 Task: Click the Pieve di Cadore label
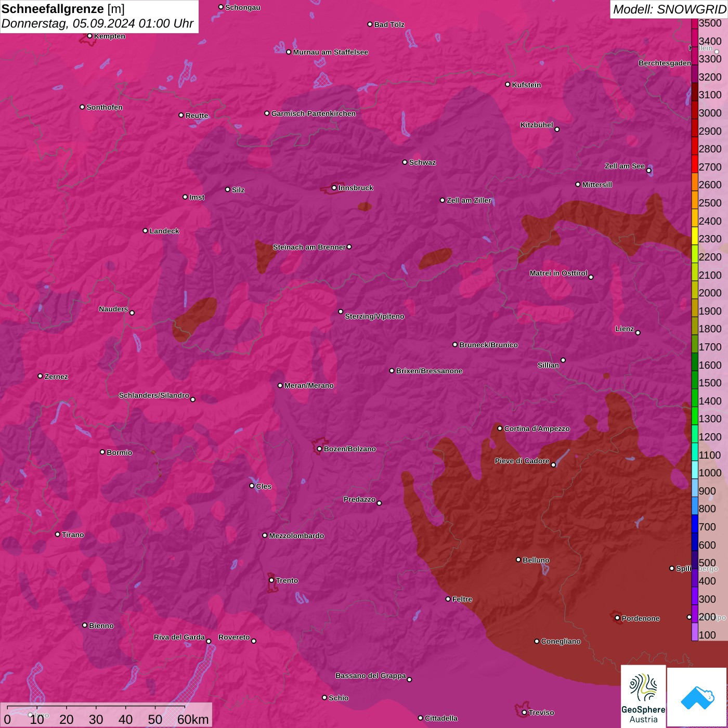522,461
